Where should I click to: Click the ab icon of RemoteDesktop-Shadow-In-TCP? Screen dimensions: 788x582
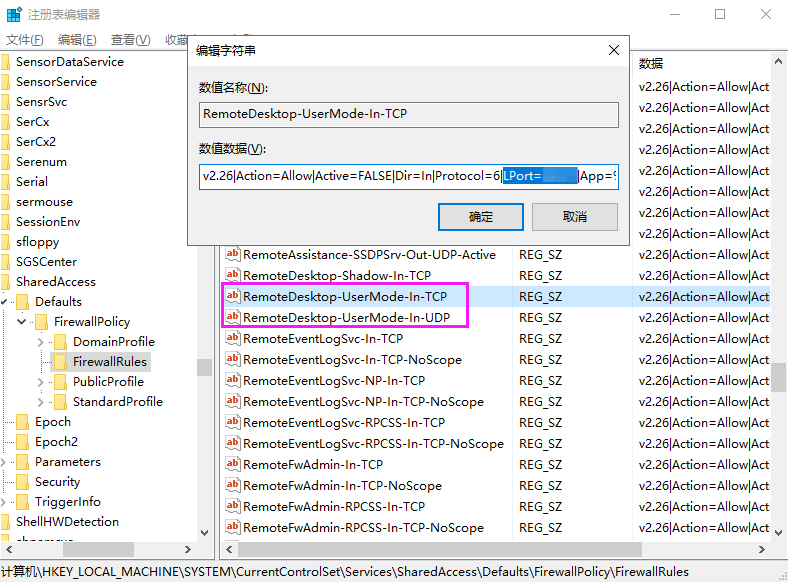click(x=232, y=275)
